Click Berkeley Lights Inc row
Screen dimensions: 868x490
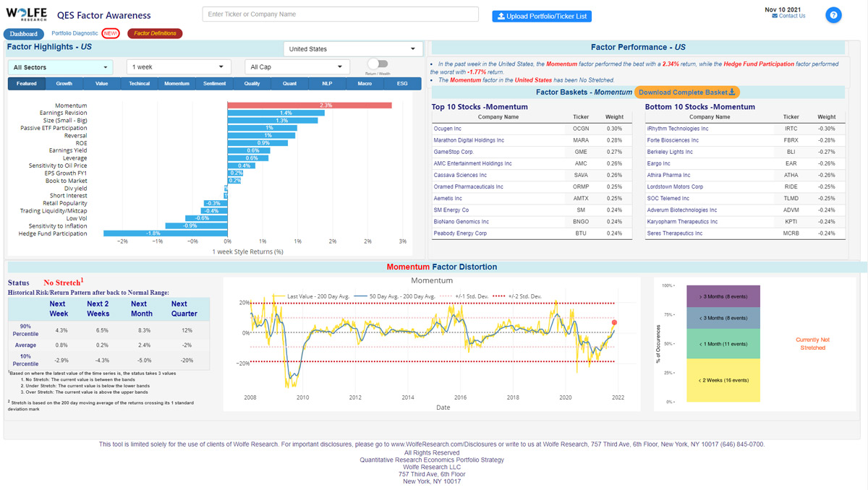coord(745,152)
